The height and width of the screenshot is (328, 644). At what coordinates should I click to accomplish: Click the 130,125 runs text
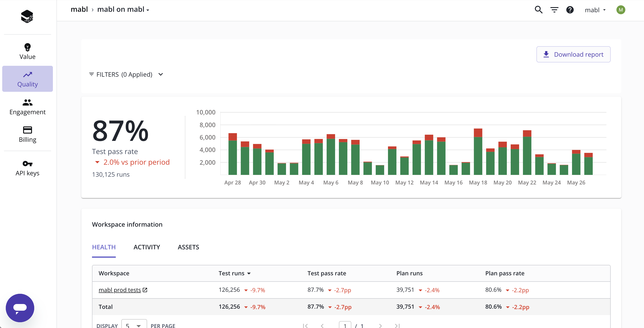click(x=110, y=174)
